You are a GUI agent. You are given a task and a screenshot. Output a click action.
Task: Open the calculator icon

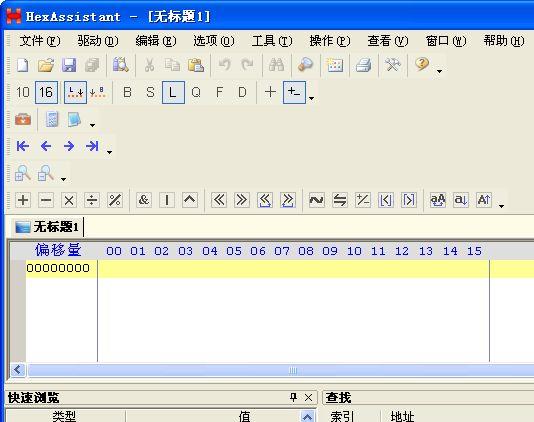point(52,119)
